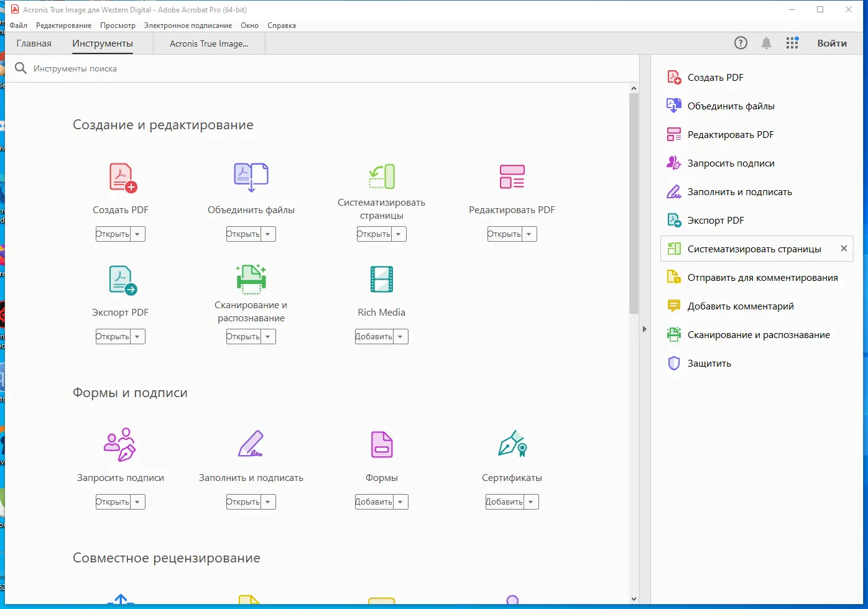Expand the dropdown arrow under Rich Media
Viewport: 868px width, 609px height.
(x=400, y=337)
